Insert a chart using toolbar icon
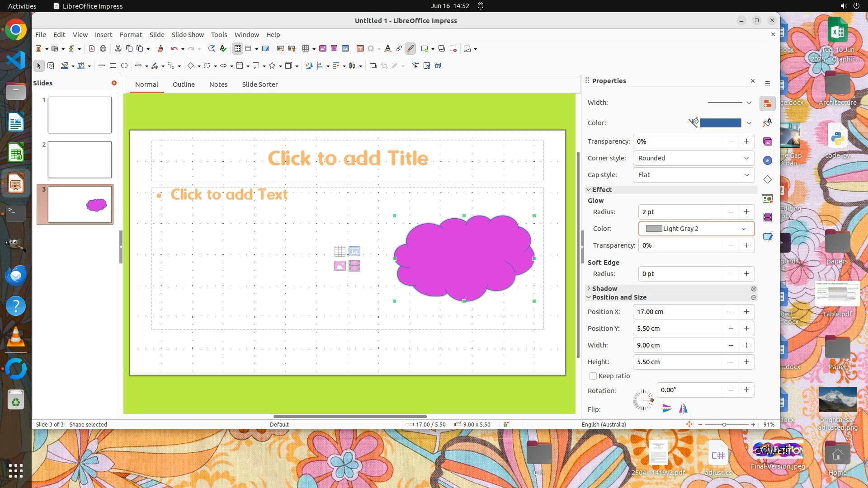 [x=345, y=49]
